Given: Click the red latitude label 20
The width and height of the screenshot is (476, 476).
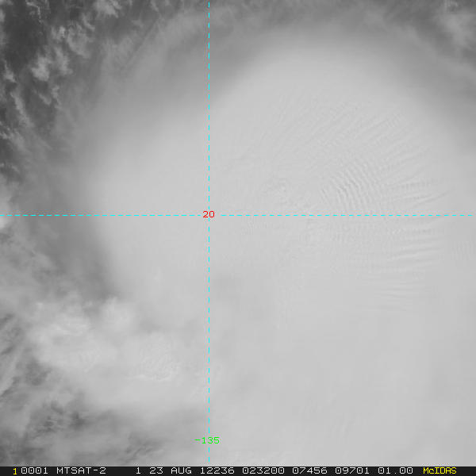Looking at the screenshot, I should pyautogui.click(x=209, y=214).
